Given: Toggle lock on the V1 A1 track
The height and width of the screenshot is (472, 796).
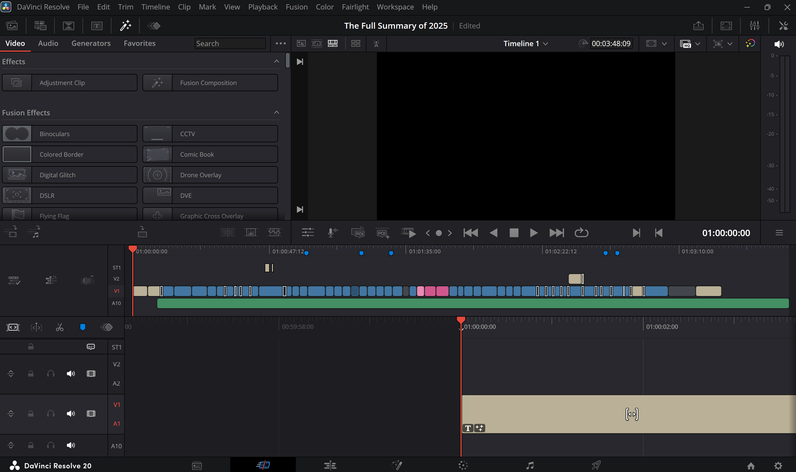Looking at the screenshot, I should pos(31,414).
